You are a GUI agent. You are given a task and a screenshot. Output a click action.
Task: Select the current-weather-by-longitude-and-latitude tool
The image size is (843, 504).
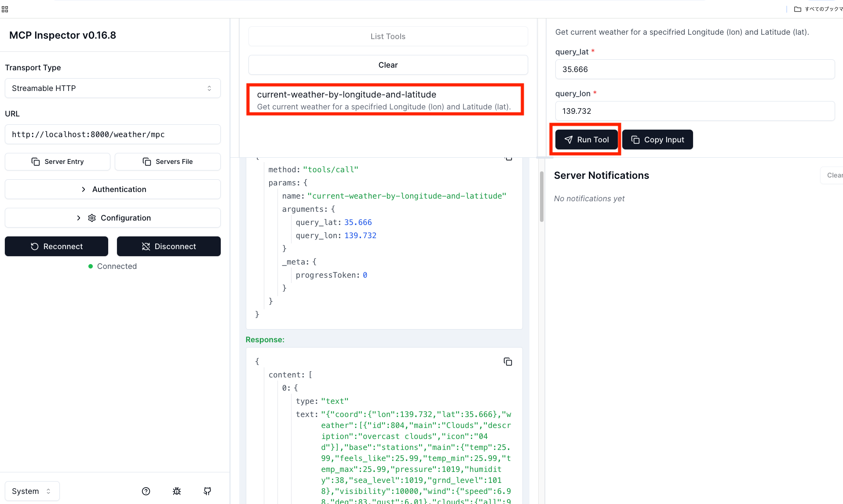coord(385,99)
